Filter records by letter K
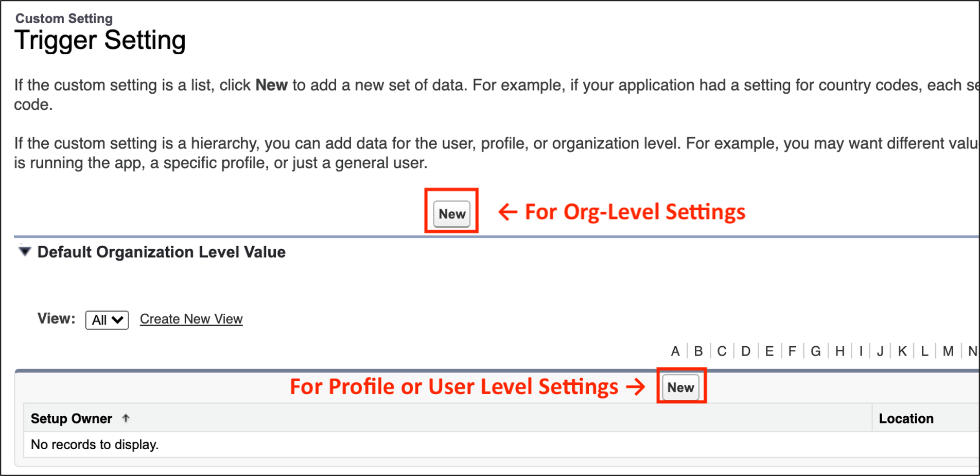 902,351
